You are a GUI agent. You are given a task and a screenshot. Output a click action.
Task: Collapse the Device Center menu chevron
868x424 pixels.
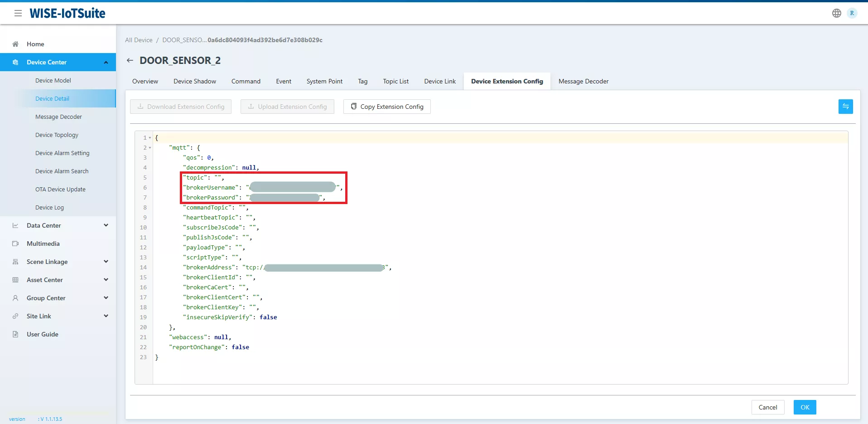pyautogui.click(x=106, y=62)
